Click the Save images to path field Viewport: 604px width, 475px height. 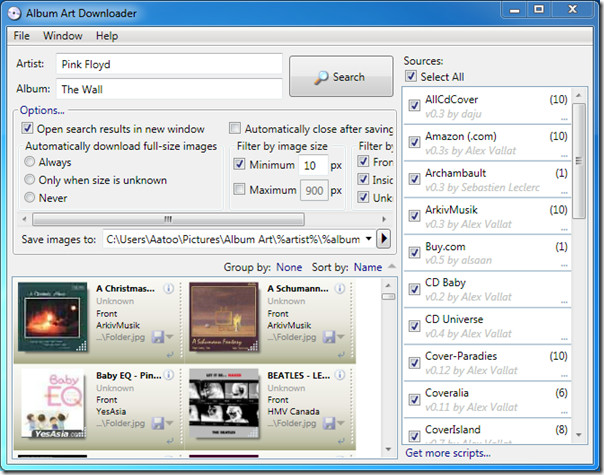pyautogui.click(x=233, y=239)
